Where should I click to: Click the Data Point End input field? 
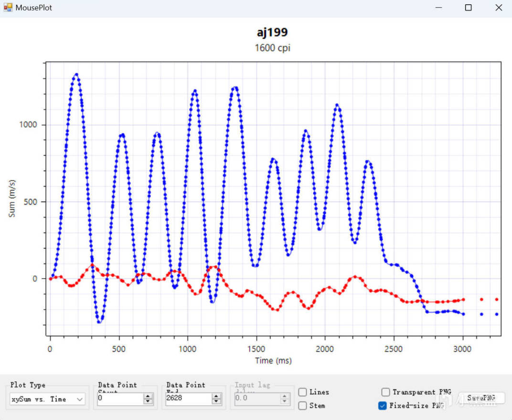(x=188, y=398)
